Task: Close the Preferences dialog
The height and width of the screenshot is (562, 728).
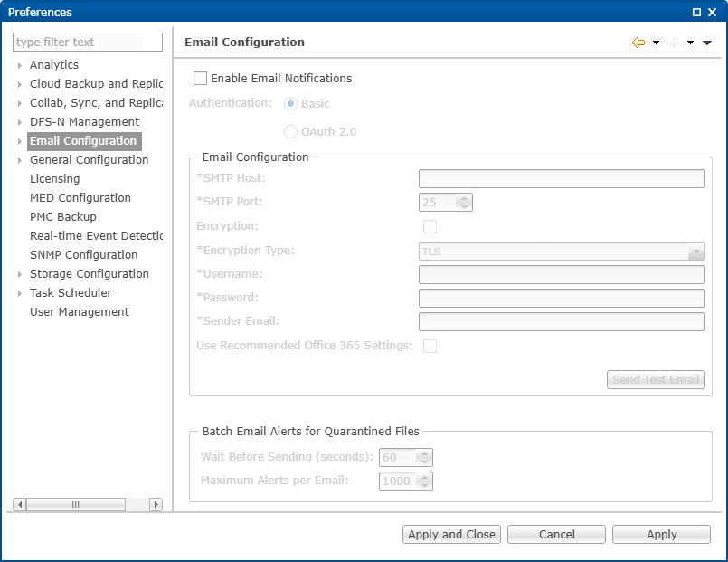Action: point(713,13)
